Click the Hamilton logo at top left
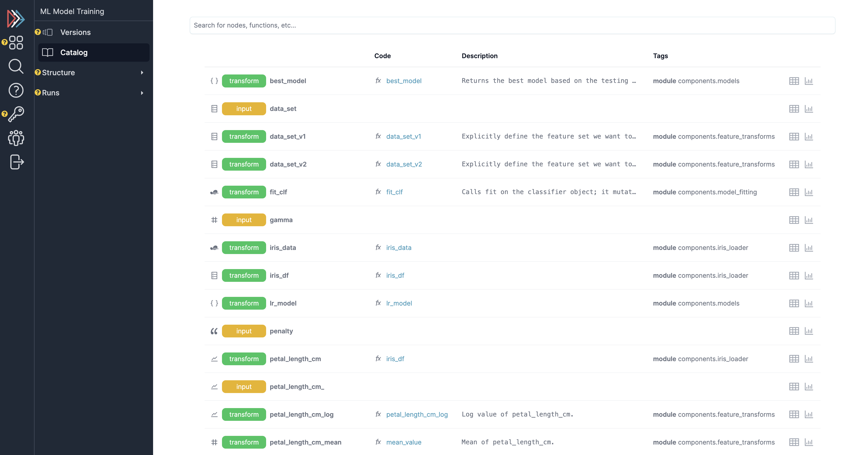Screen dimensions: 868x455 (x=16, y=19)
